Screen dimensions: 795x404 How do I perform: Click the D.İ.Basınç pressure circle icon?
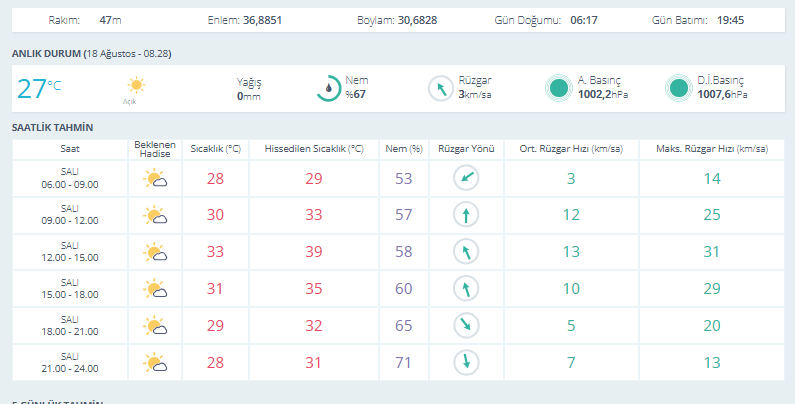pyautogui.click(x=679, y=88)
